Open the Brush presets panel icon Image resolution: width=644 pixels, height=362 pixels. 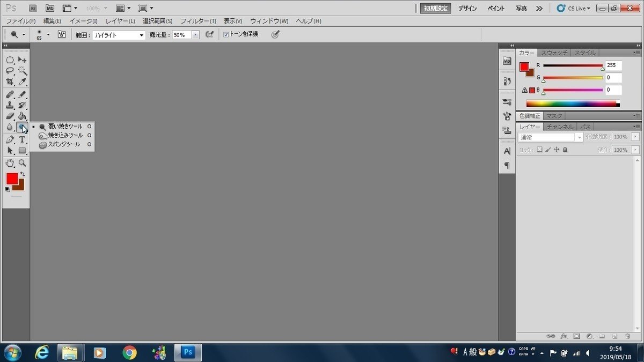(x=507, y=102)
